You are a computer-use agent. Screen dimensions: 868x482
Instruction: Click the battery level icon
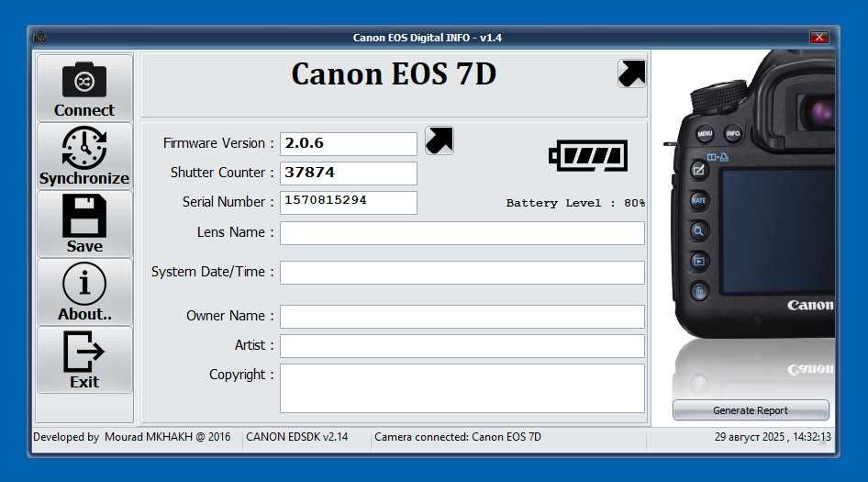click(588, 156)
